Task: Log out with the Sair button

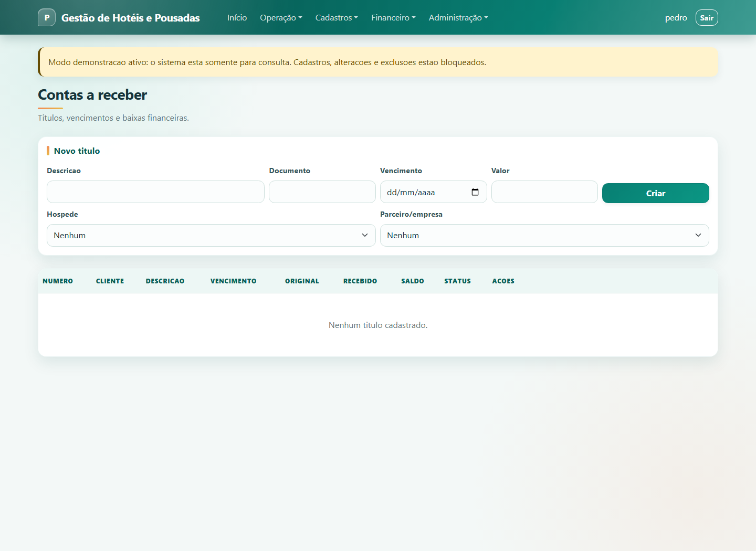Action: point(707,17)
